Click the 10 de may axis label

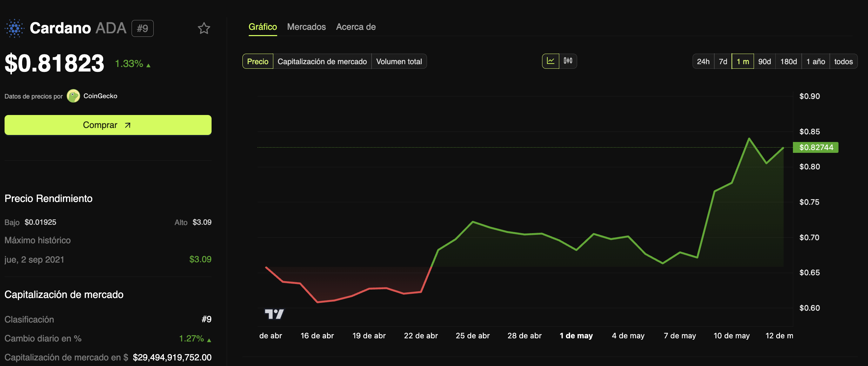[x=732, y=336]
